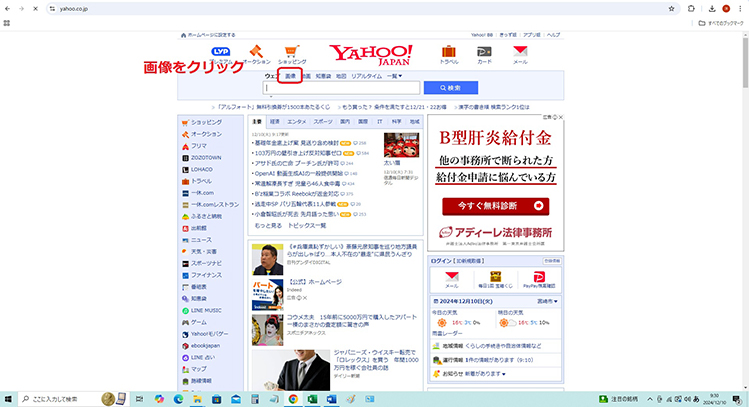Open the 103万円の壁 news headline

click(298, 153)
